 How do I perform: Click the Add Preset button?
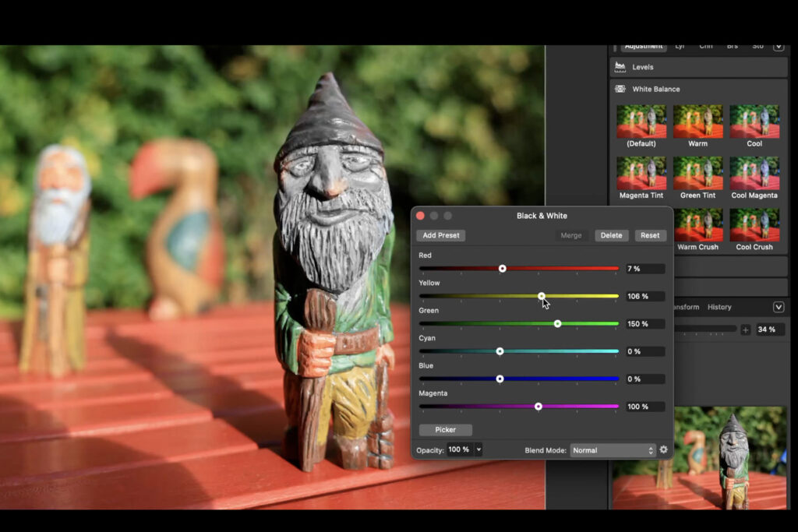442,235
